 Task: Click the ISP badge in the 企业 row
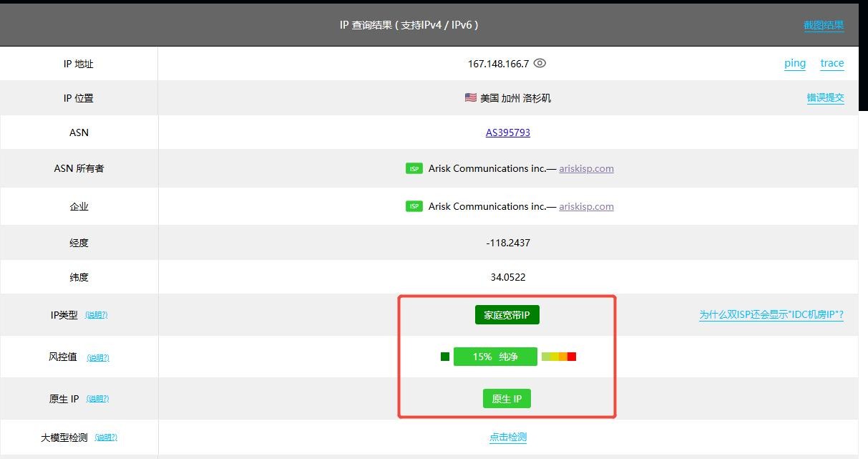(415, 206)
